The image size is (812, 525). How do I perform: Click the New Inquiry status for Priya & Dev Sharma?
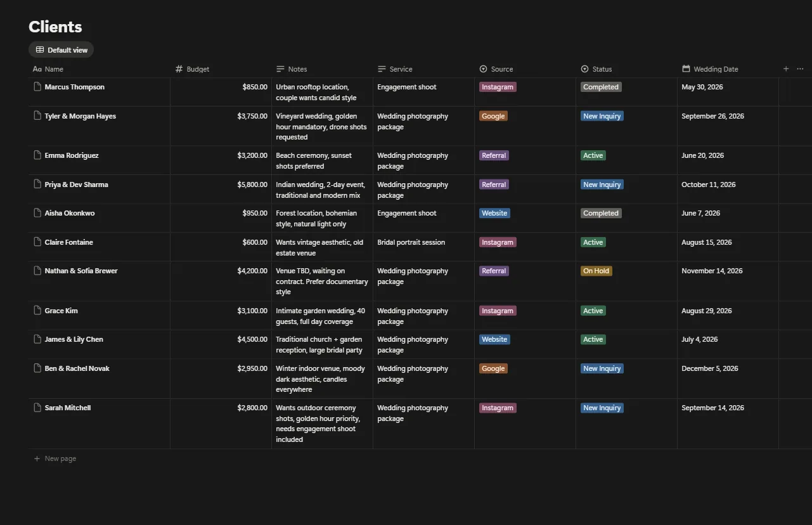point(602,185)
